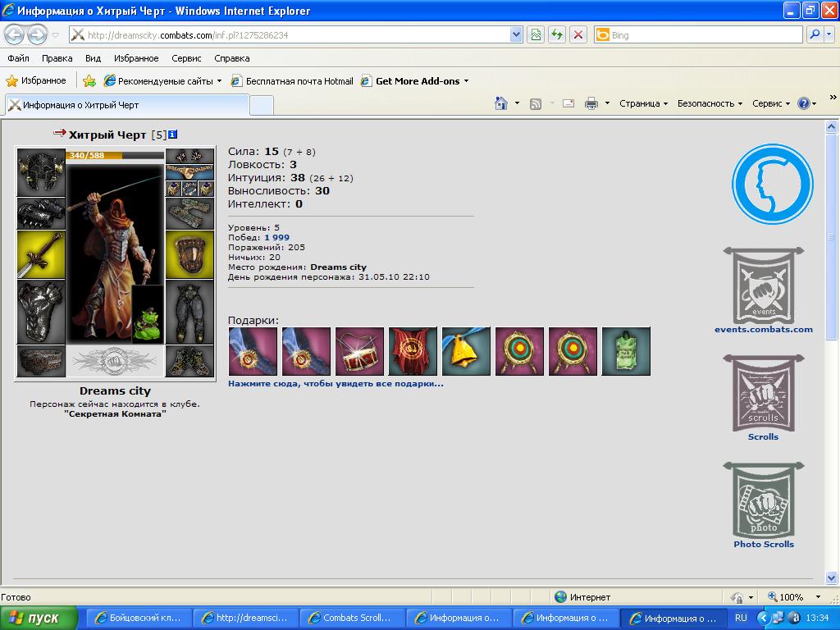Screen dimensions: 840x630
Task: Click the boots equipment slot
Action: (x=189, y=361)
